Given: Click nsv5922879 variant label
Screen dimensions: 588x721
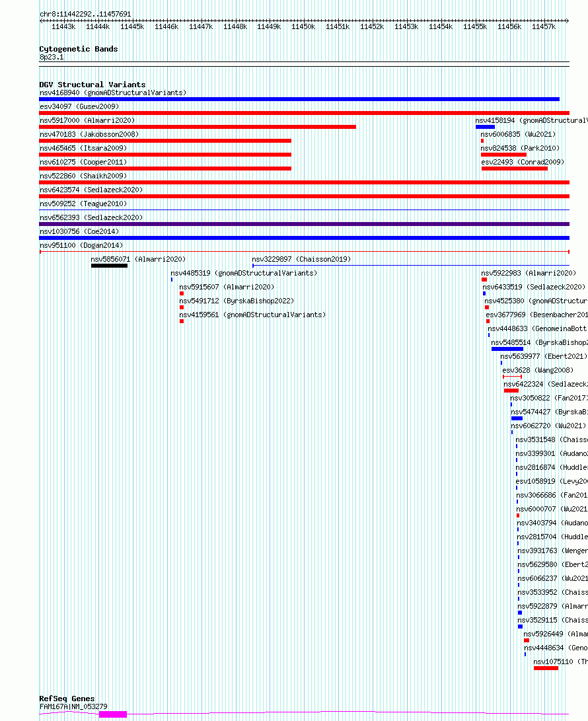Looking at the screenshot, I should 552,606.
